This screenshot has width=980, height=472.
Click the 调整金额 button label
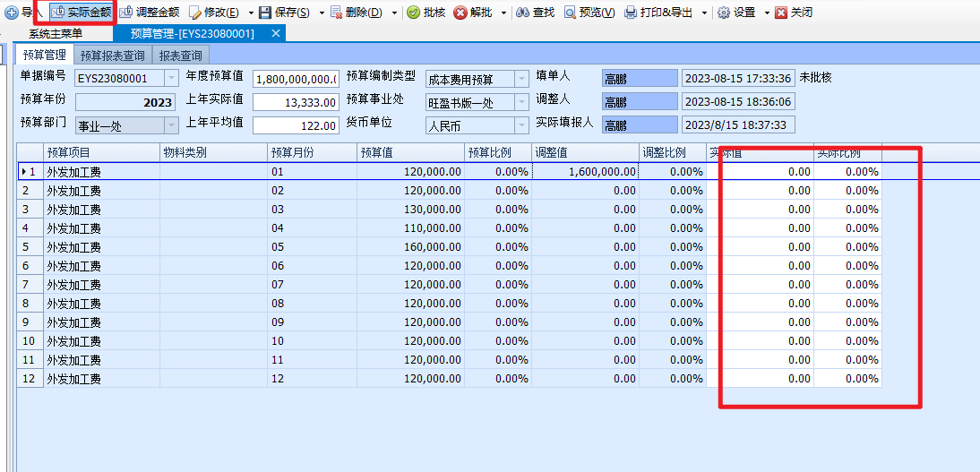tap(158, 12)
